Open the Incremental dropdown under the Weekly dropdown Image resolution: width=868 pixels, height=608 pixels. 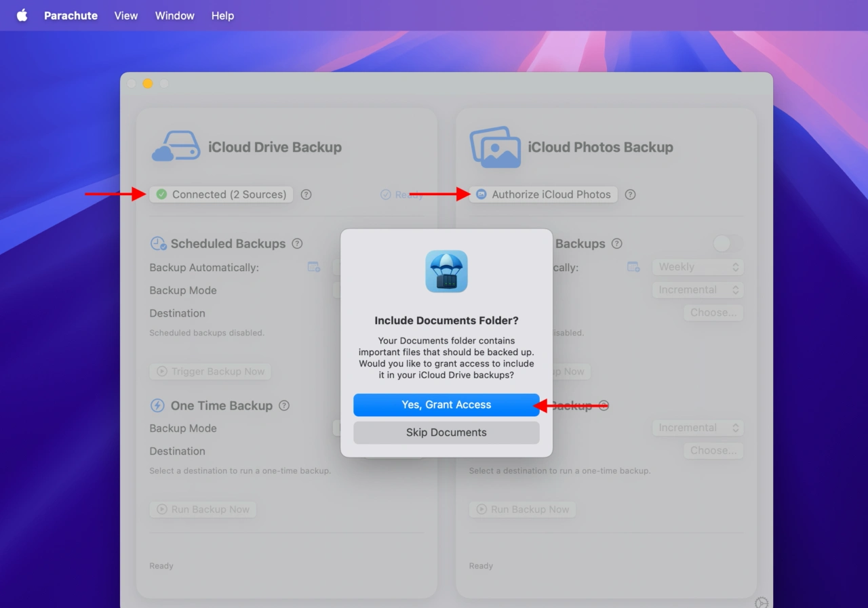[x=698, y=290]
